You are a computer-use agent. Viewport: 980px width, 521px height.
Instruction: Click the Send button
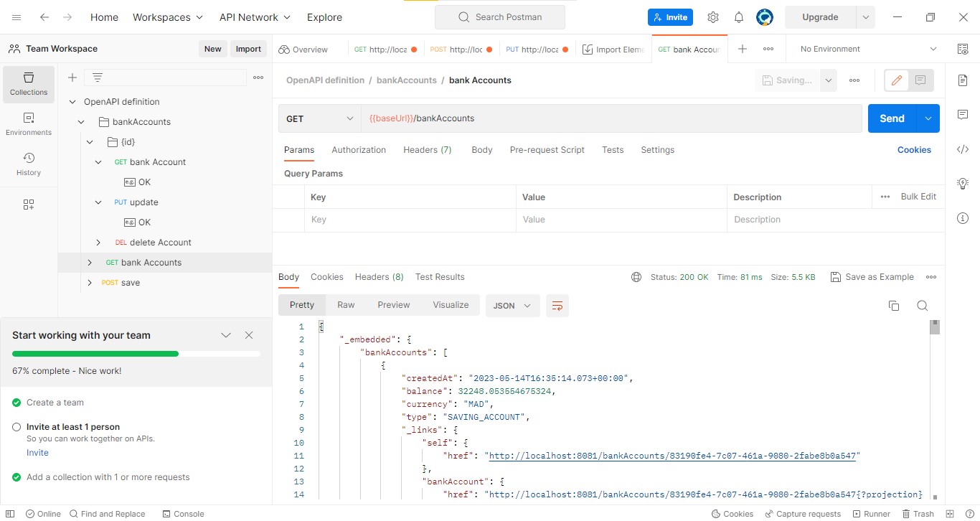(x=891, y=118)
